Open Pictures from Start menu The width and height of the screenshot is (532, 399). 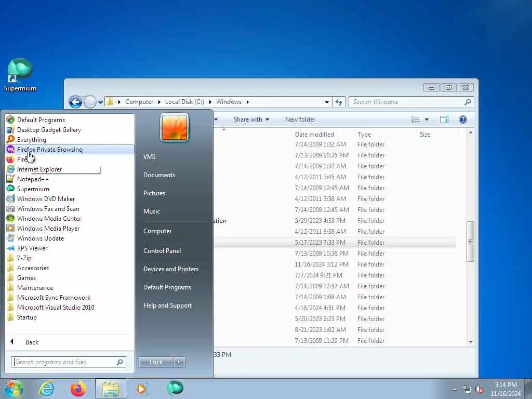click(154, 193)
